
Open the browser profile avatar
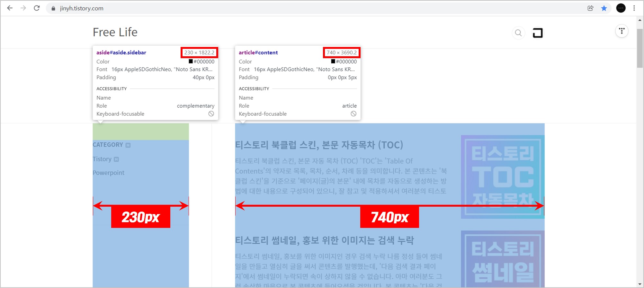coord(621,8)
